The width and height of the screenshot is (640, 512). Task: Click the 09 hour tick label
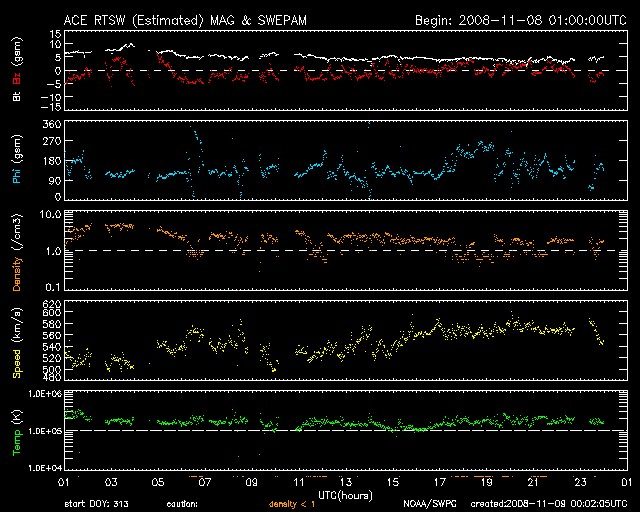[x=250, y=481]
